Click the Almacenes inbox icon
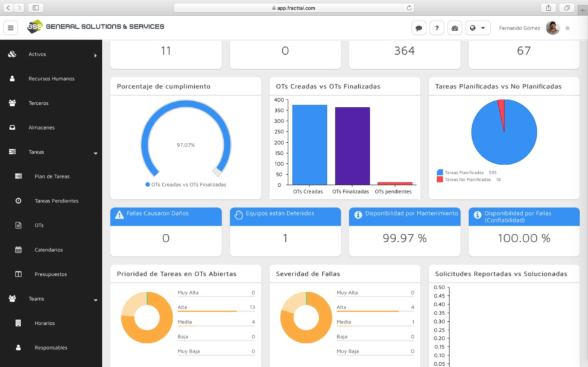This screenshot has width=588, height=367. (x=12, y=128)
